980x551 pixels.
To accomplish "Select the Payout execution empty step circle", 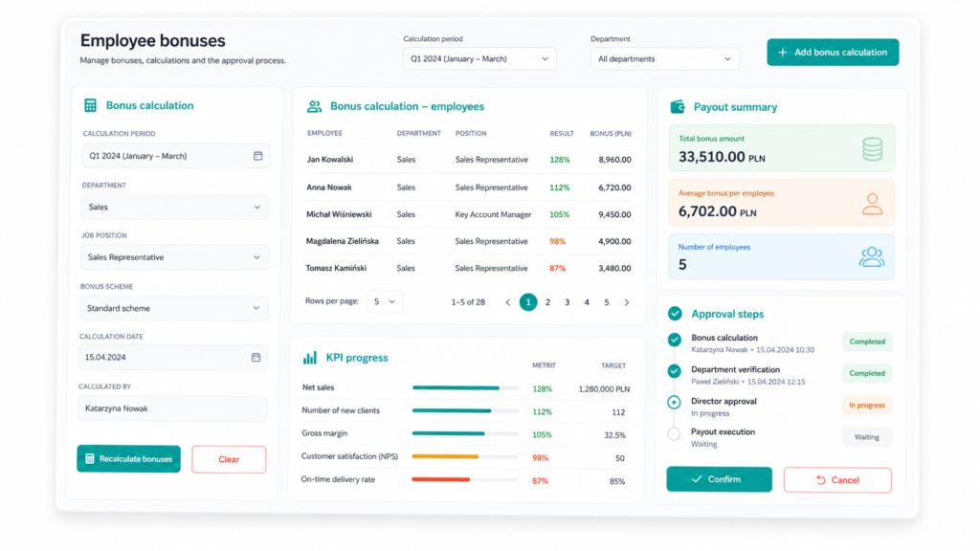I will coord(674,433).
